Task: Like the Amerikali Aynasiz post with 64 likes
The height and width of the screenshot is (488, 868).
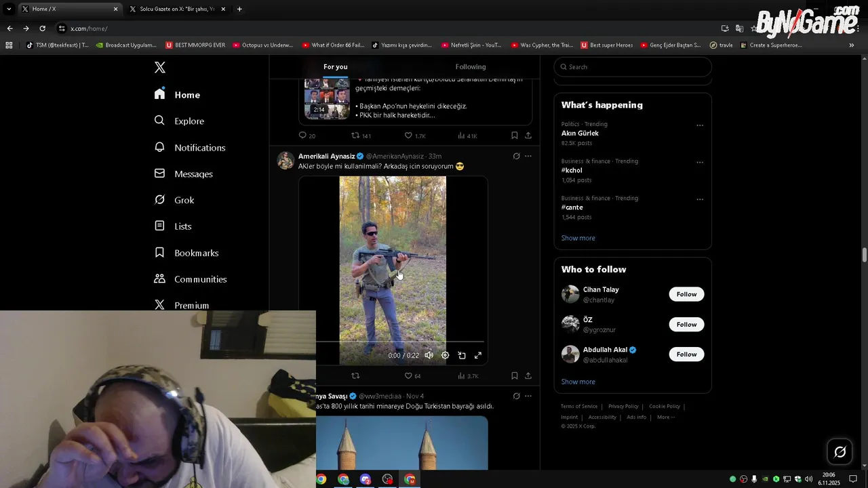Action: [x=413, y=375]
